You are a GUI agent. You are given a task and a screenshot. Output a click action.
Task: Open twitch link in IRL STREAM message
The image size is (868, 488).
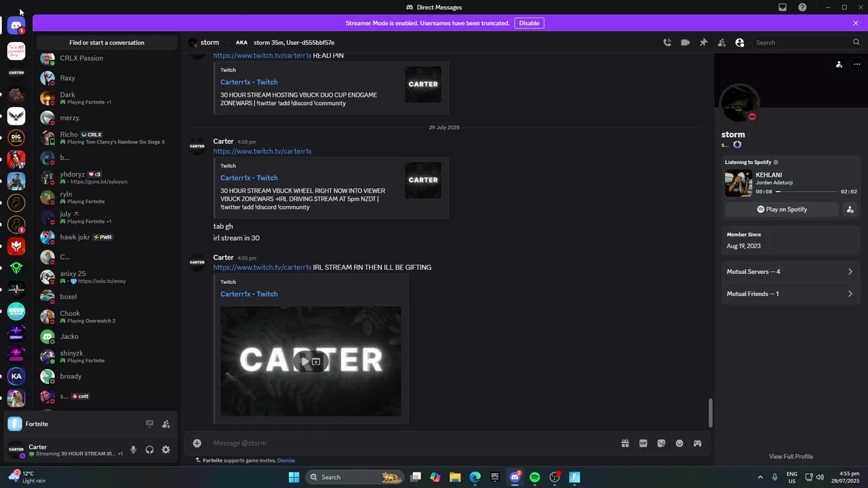[x=262, y=267]
